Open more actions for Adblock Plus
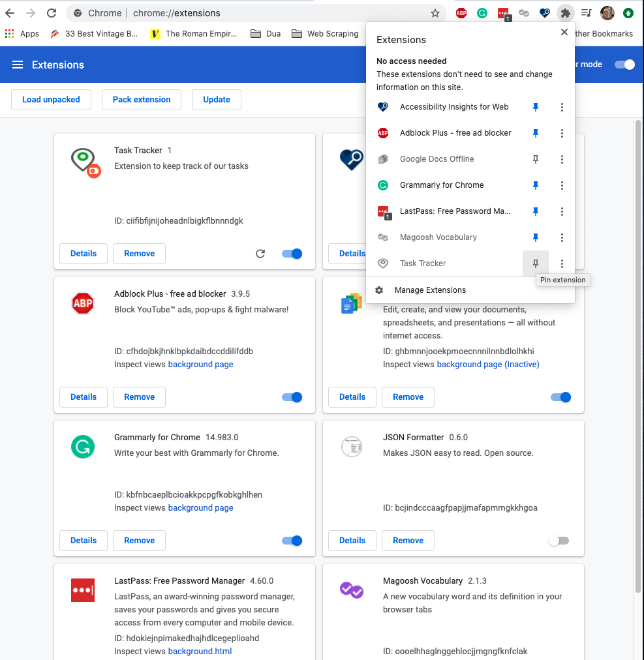Screen dimensions: 644x660 (562, 133)
